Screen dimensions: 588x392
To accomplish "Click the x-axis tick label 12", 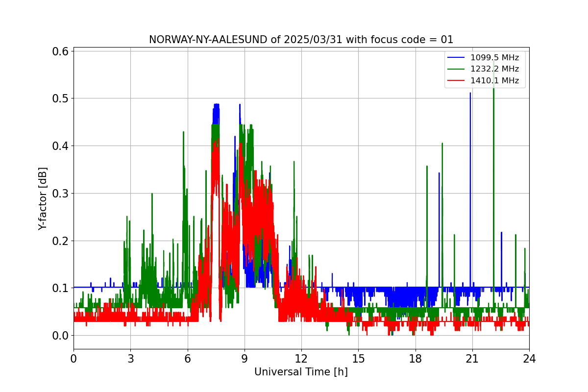I will tap(301, 358).
